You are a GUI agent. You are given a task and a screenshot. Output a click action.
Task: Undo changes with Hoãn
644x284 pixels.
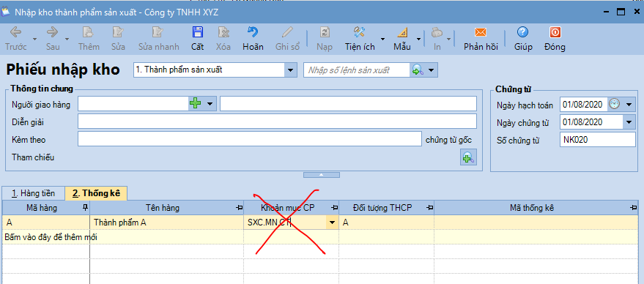point(253,39)
